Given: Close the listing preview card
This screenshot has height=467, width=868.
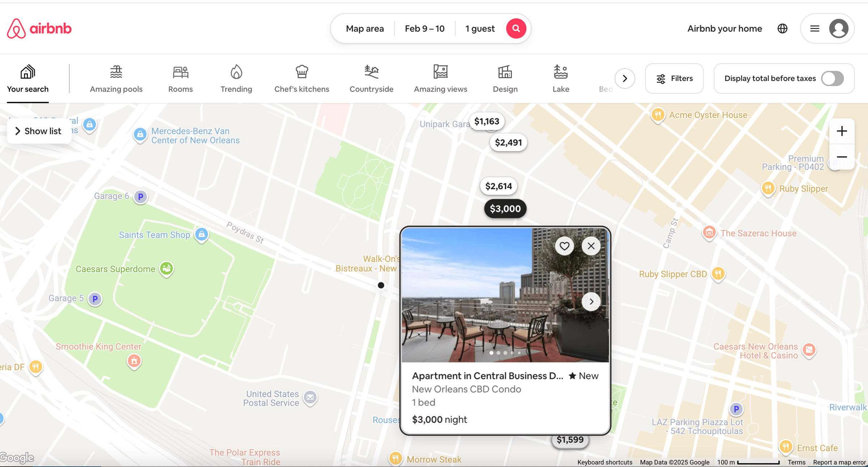Looking at the screenshot, I should click(x=591, y=246).
